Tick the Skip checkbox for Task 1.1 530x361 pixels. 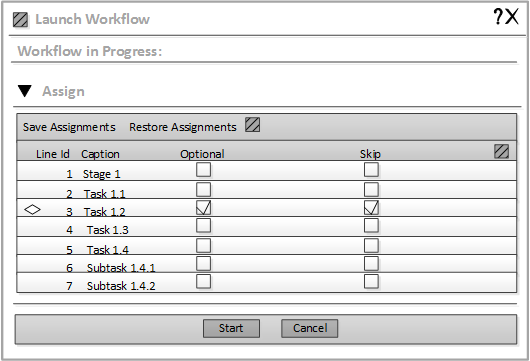(371, 189)
